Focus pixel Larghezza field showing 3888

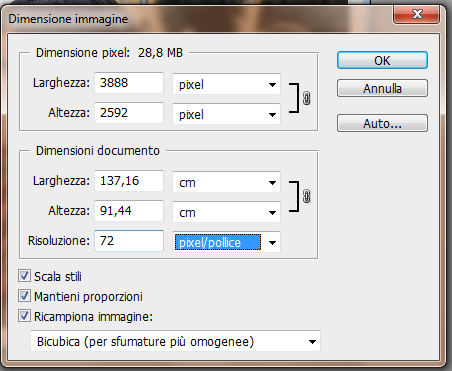[x=129, y=83]
